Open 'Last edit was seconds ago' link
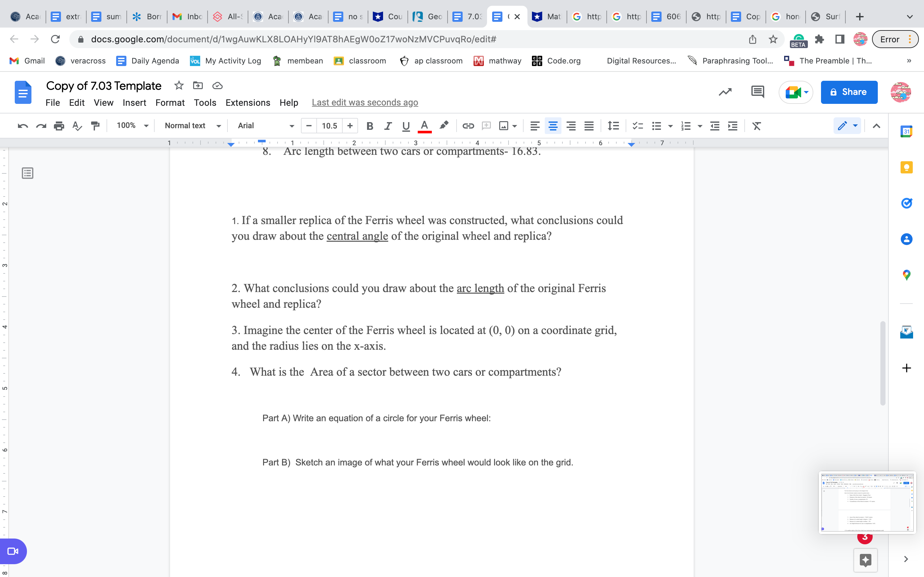The image size is (924, 577). pos(365,103)
